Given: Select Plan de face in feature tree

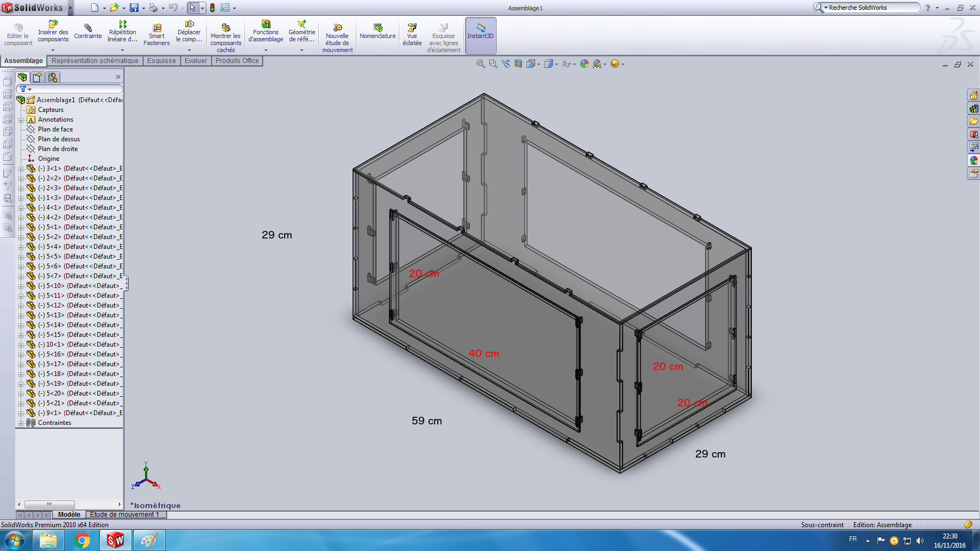Looking at the screenshot, I should coord(55,129).
